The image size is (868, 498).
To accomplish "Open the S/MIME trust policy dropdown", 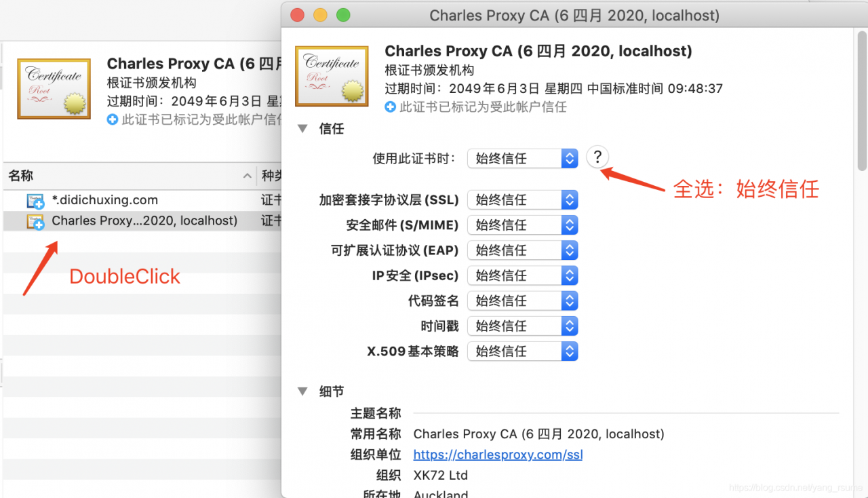I will [x=523, y=225].
